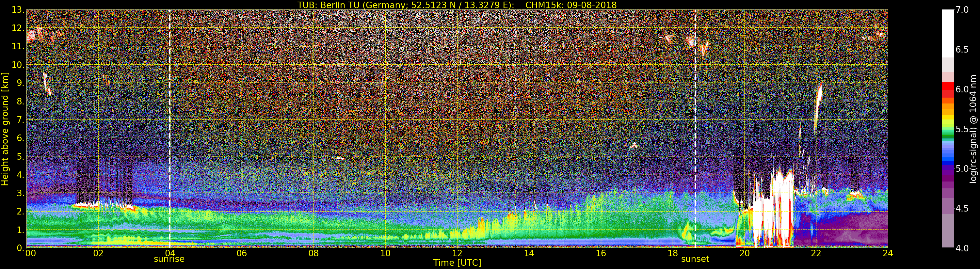The image size is (980, 269).
Task: Click the height axis tick '8.'
Action: [20, 101]
